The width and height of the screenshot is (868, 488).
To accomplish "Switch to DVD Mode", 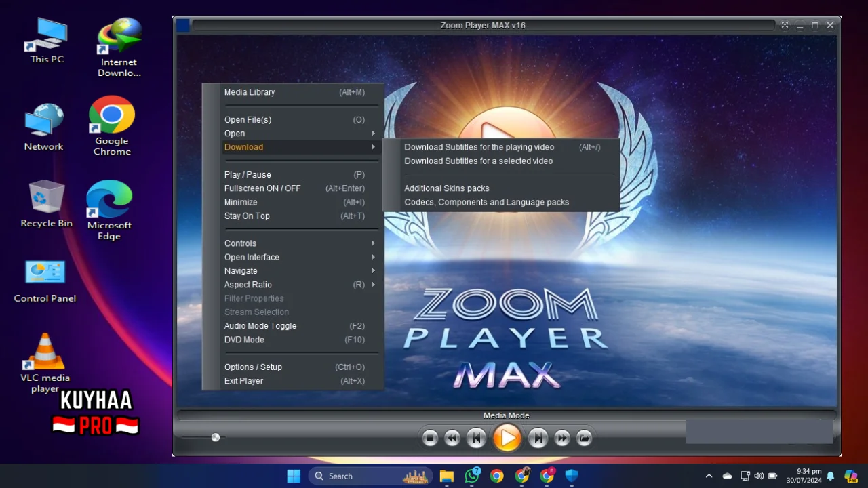I will [x=294, y=340].
